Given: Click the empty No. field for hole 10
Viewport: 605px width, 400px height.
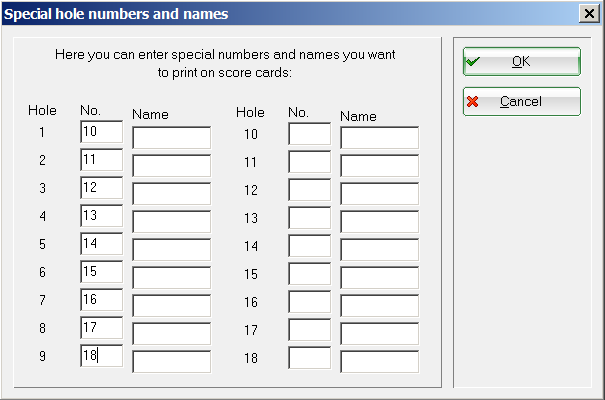Looking at the screenshot, I should click(x=309, y=134).
